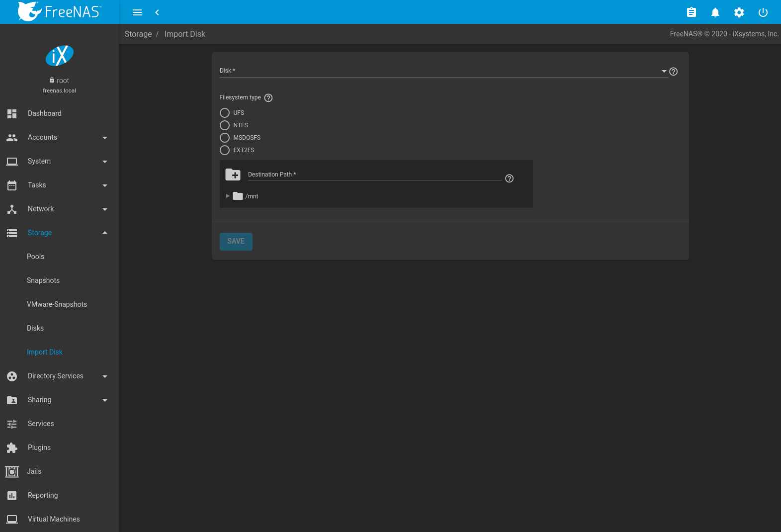The image size is (781, 532).
Task: Click the Filesystem type help icon
Action: pyautogui.click(x=268, y=98)
